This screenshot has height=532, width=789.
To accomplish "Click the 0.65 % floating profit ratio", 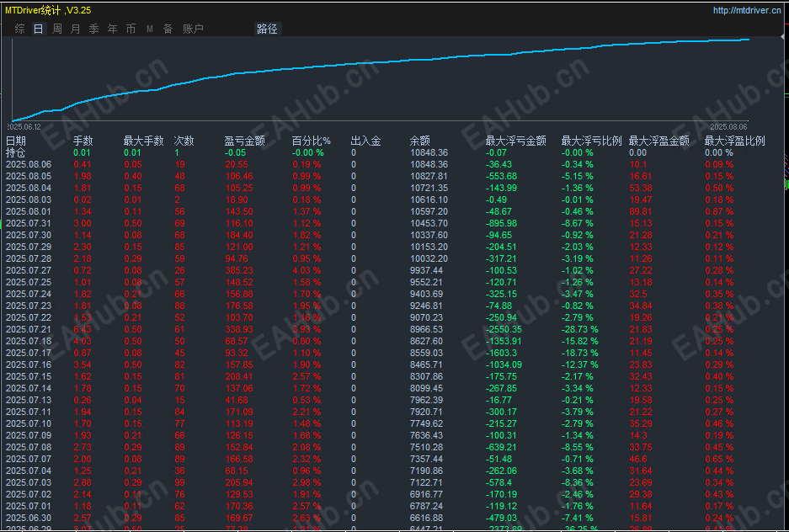I will click(x=718, y=459).
